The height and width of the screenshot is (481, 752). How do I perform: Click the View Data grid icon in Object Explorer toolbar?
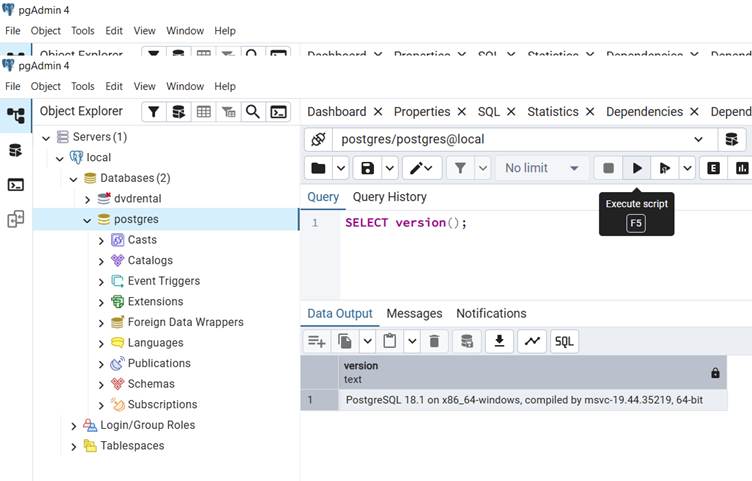point(203,112)
